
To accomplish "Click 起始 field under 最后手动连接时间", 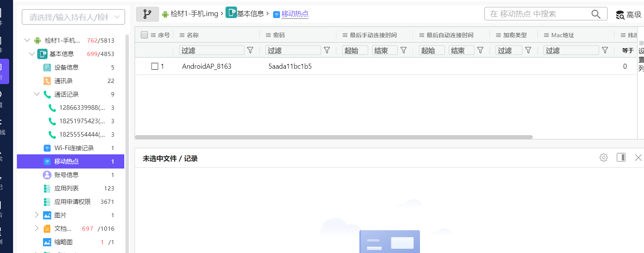I will (355, 50).
